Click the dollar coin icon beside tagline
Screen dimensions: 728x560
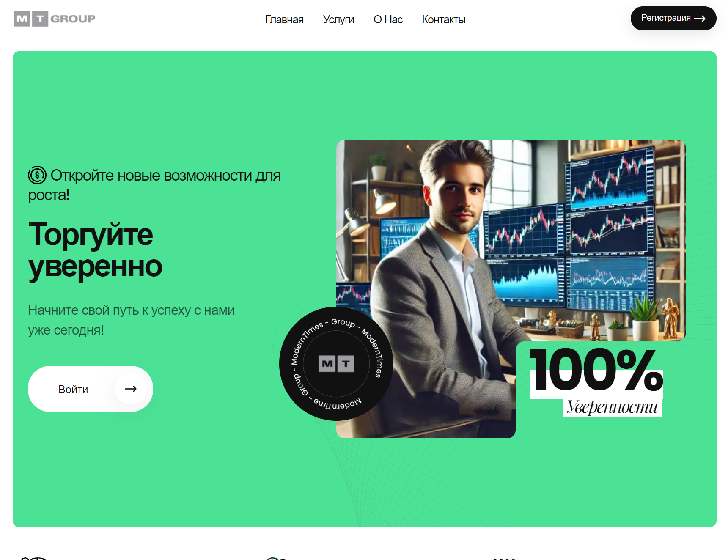coord(37,175)
